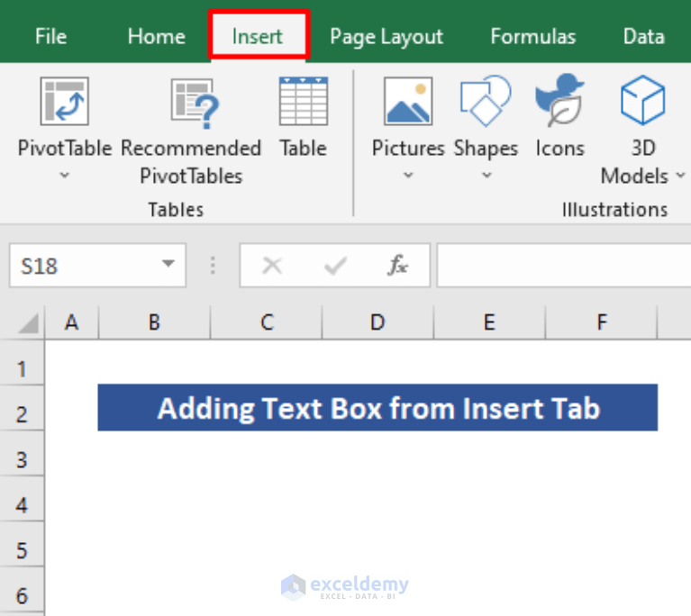Select column D header
The image size is (691, 616).
point(377,322)
